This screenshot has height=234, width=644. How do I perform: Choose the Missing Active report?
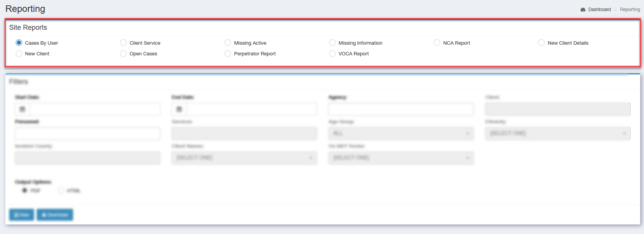228,43
